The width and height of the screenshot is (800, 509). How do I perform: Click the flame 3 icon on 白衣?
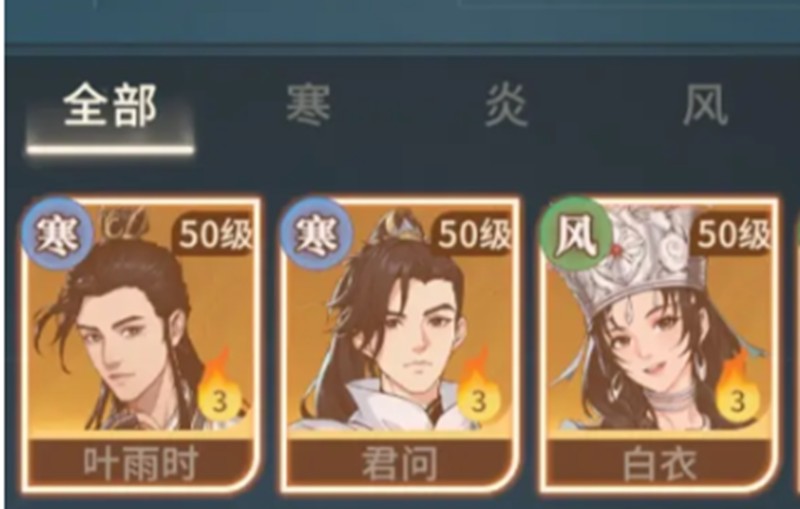[738, 392]
